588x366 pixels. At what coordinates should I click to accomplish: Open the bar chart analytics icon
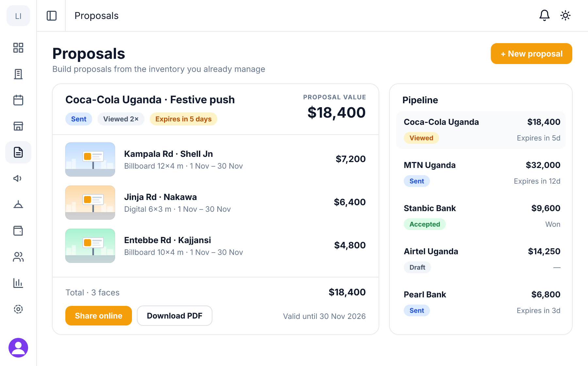pos(18,283)
